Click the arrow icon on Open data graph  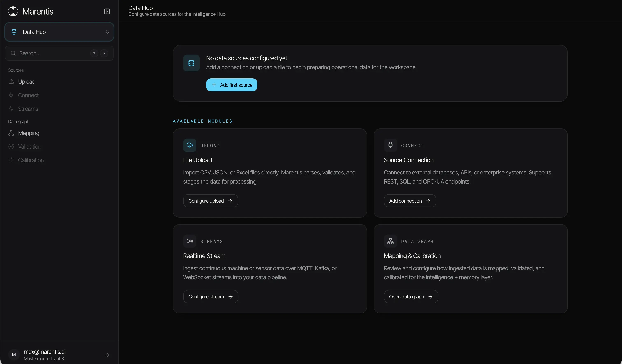[x=430, y=296]
